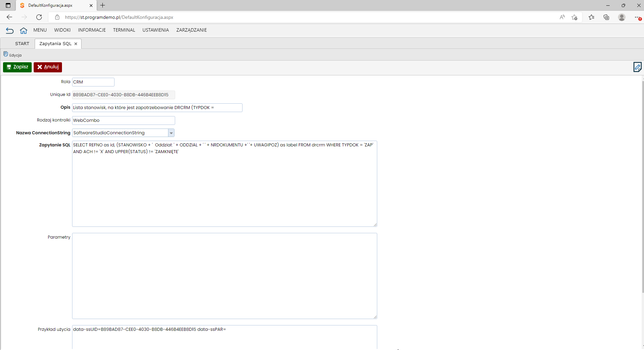Image resolution: width=644 pixels, height=350 pixels.
Task: Grab Zapytanie SQL textarea resize handle
Action: pos(375,224)
